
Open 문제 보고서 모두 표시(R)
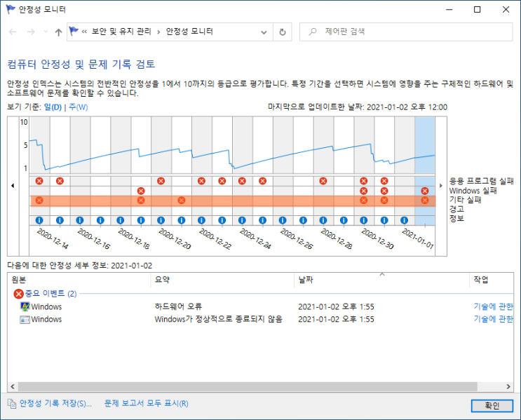146,403
